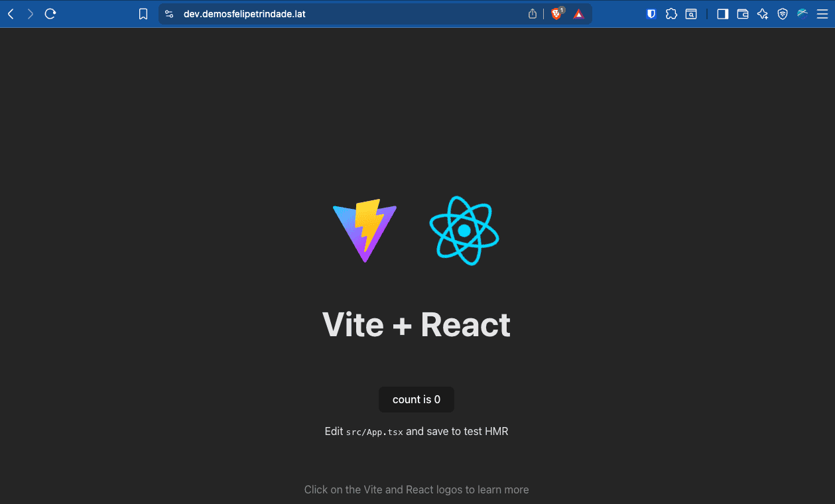Click the "src/App.tsx" code text

(375, 432)
